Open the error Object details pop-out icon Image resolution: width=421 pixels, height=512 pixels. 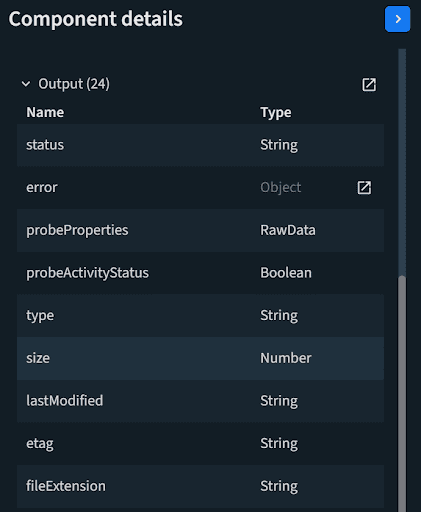pyautogui.click(x=364, y=187)
